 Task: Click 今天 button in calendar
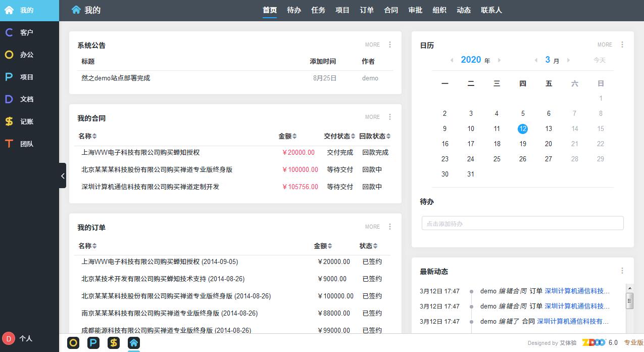click(599, 60)
